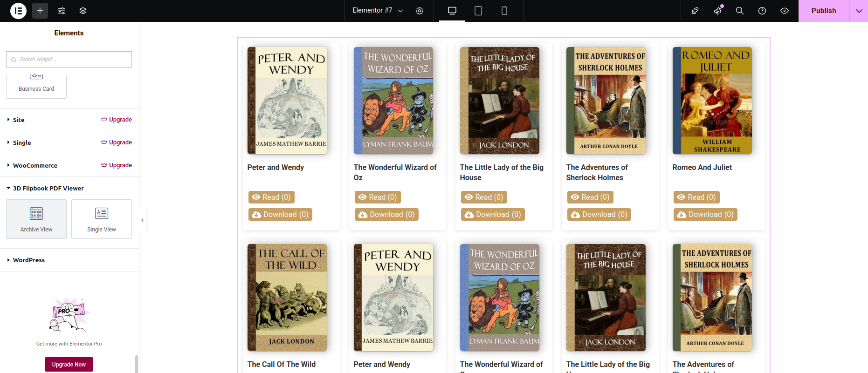868x373 pixels.
Task: Click Read (0) under Wonderful Wizard of Oz
Action: coord(378,197)
